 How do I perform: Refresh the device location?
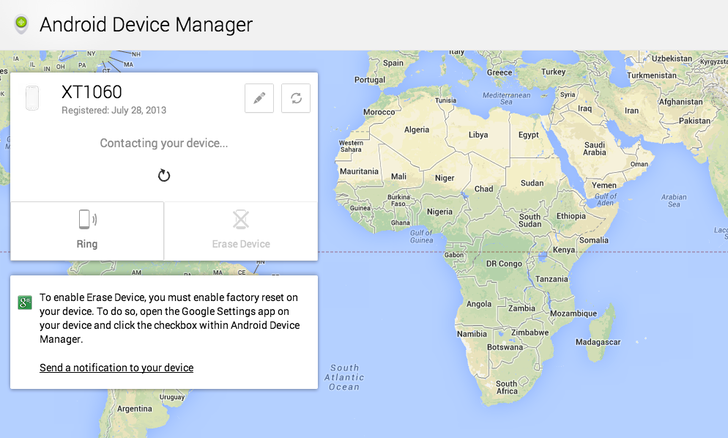pos(295,98)
